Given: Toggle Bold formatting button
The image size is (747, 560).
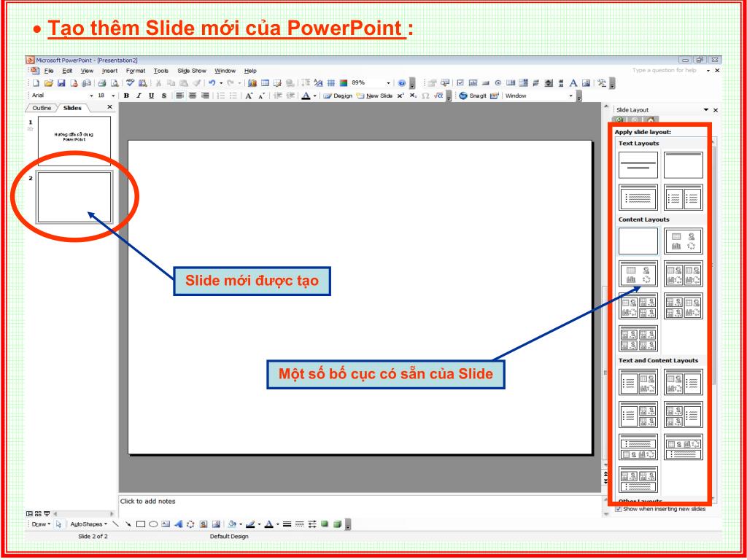Looking at the screenshot, I should (126, 96).
